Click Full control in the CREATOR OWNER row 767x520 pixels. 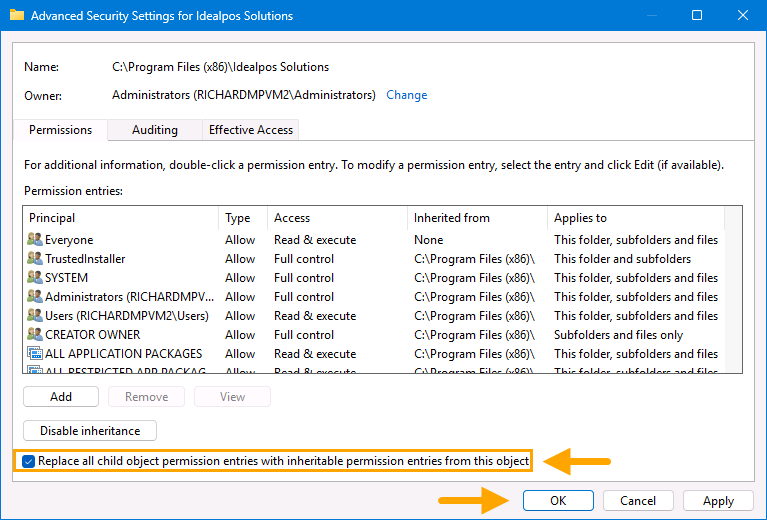point(304,335)
